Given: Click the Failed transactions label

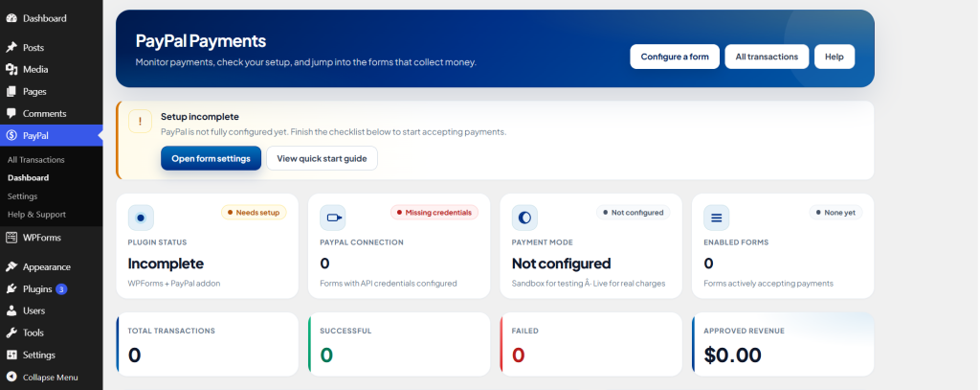Looking at the screenshot, I should click(525, 331).
